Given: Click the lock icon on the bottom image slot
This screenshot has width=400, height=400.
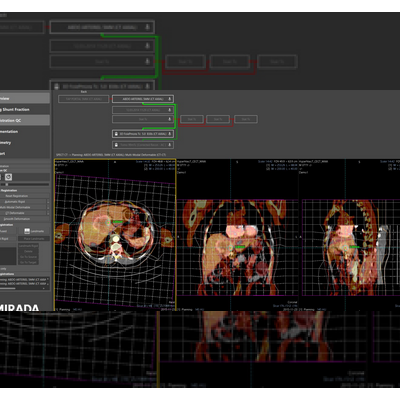Looking at the screenshot, I should coord(116,145).
